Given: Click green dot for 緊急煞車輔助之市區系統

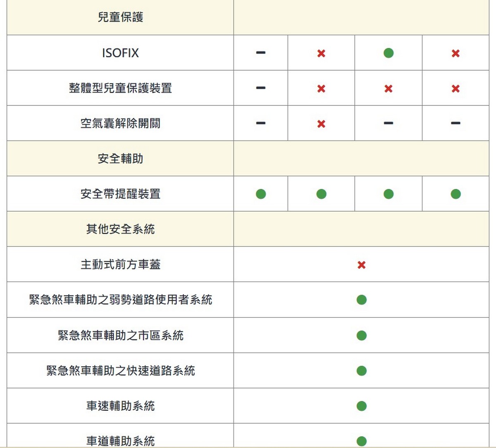Looking at the screenshot, I should pos(362,335).
